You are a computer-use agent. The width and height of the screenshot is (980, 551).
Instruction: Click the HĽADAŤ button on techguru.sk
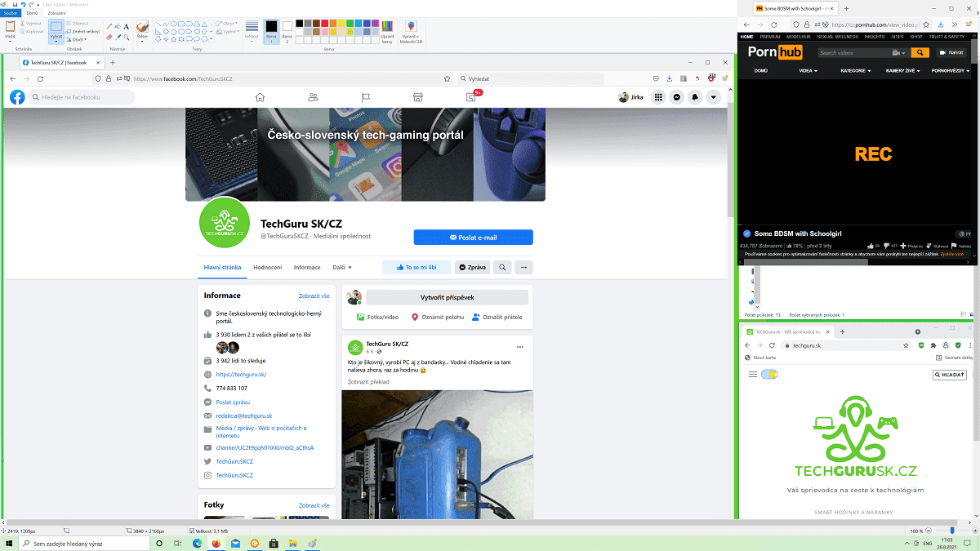[x=949, y=375]
